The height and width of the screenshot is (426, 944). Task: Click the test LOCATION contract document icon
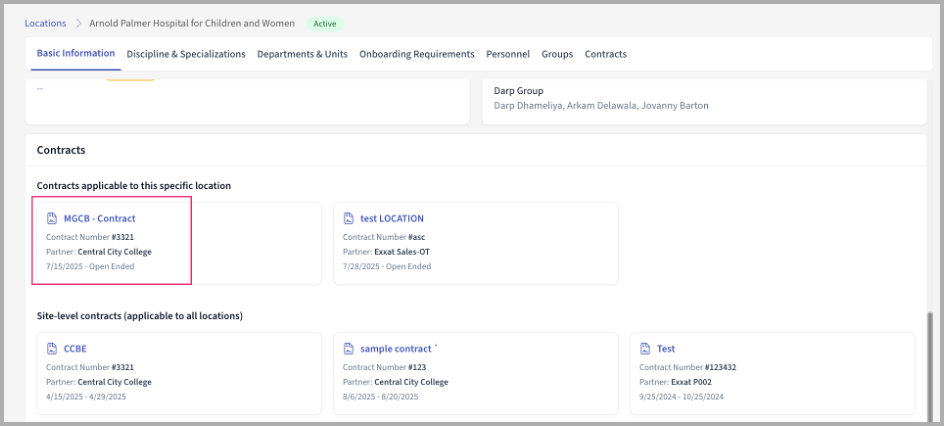(349, 218)
